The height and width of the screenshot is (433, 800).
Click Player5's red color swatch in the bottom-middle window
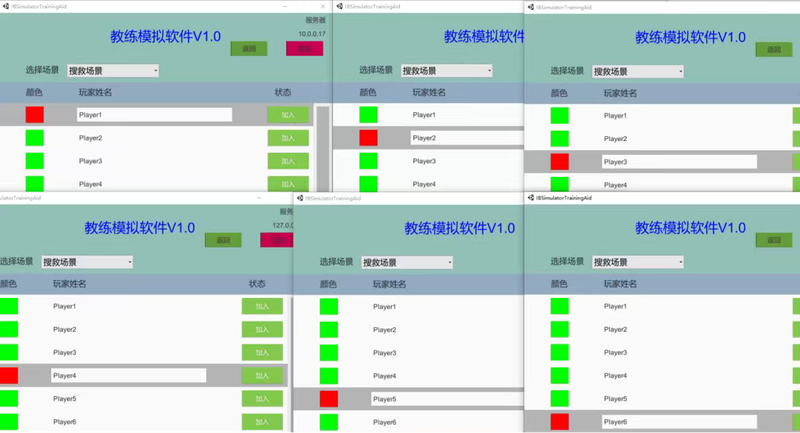point(329,399)
